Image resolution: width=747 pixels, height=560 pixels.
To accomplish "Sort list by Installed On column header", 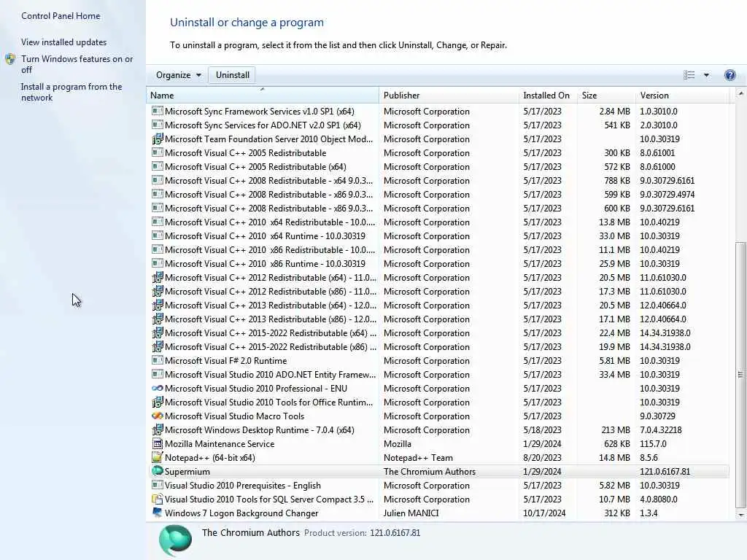I will (548, 96).
